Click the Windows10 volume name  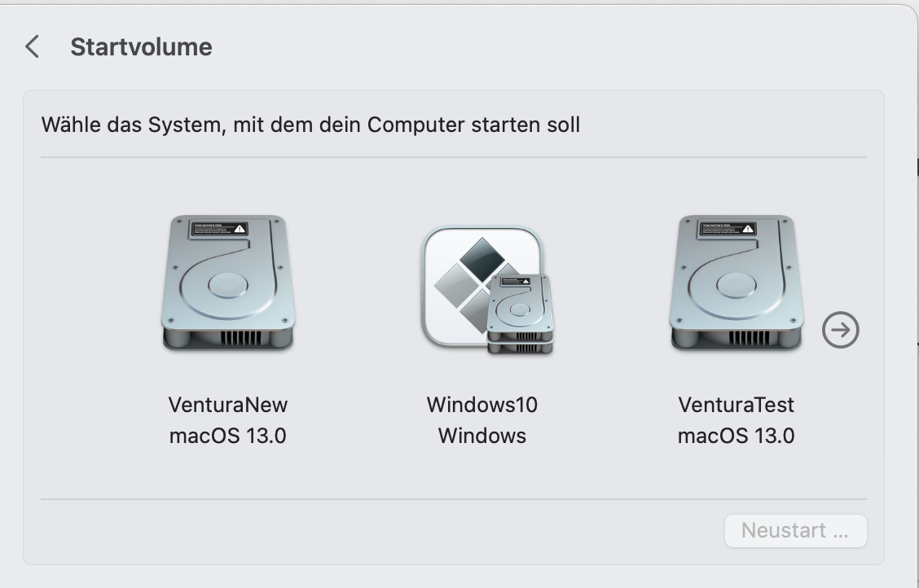tap(482, 404)
